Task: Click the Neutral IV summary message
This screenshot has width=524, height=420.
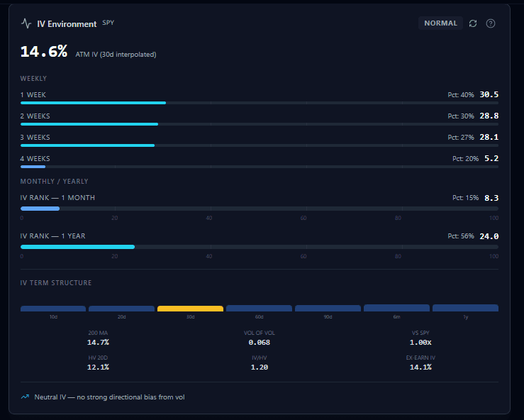Action: pos(109,397)
